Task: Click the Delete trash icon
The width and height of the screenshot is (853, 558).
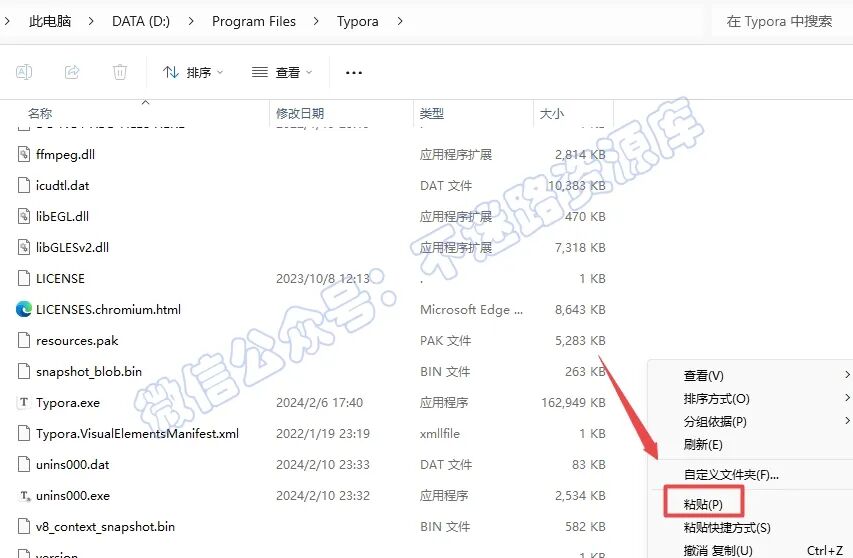Action: click(120, 72)
